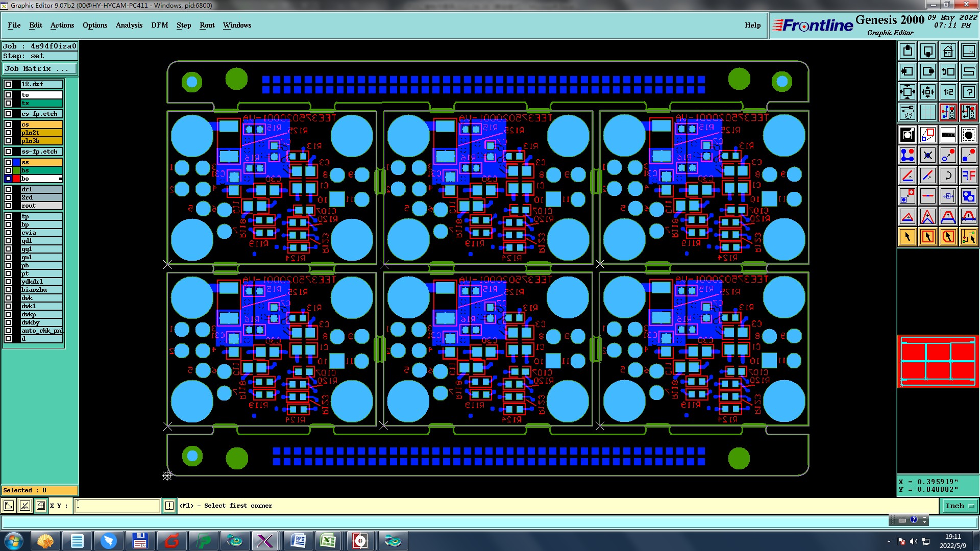The width and height of the screenshot is (980, 551).
Task: Open the DFM menu
Action: click(x=159, y=25)
